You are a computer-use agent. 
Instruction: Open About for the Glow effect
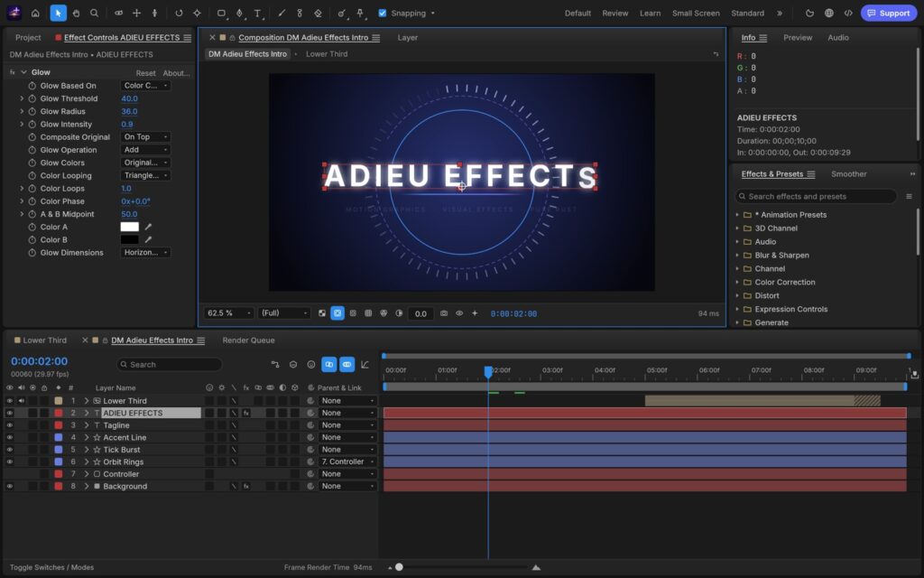pyautogui.click(x=176, y=73)
